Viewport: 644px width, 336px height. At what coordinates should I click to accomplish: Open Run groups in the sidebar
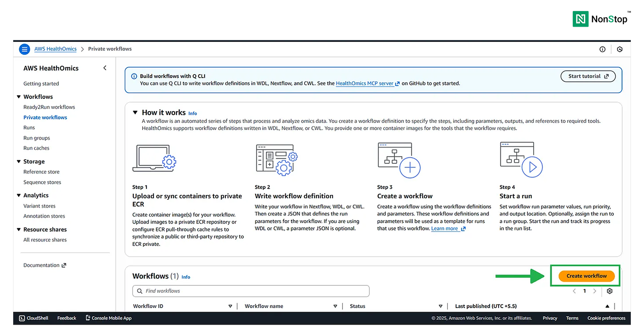coord(37,138)
